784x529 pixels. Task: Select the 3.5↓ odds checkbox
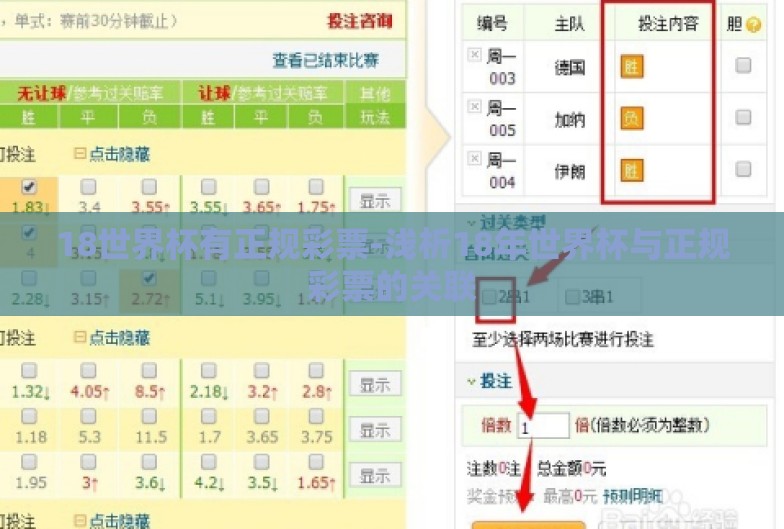(262, 462)
